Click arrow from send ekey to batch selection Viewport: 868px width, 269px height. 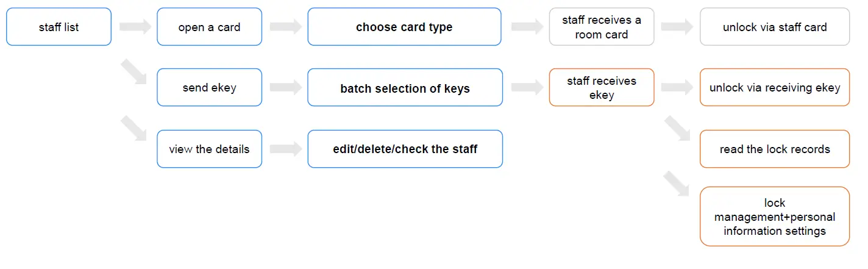click(x=285, y=87)
